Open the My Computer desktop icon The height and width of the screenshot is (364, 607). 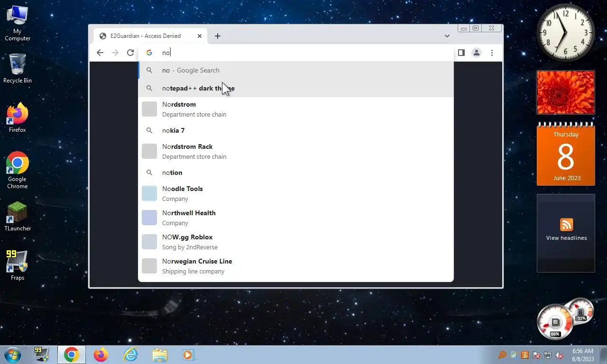point(18,23)
